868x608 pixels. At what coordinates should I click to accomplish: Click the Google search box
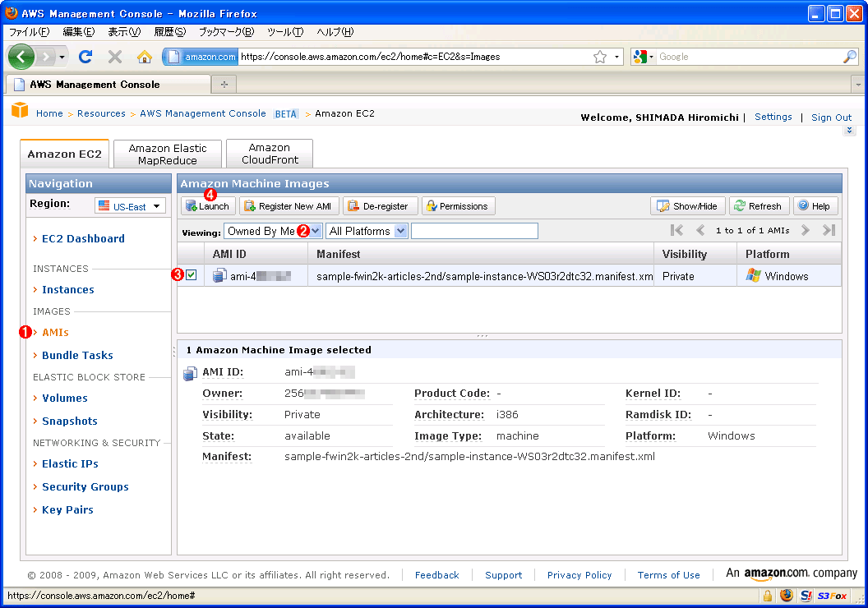click(749, 57)
